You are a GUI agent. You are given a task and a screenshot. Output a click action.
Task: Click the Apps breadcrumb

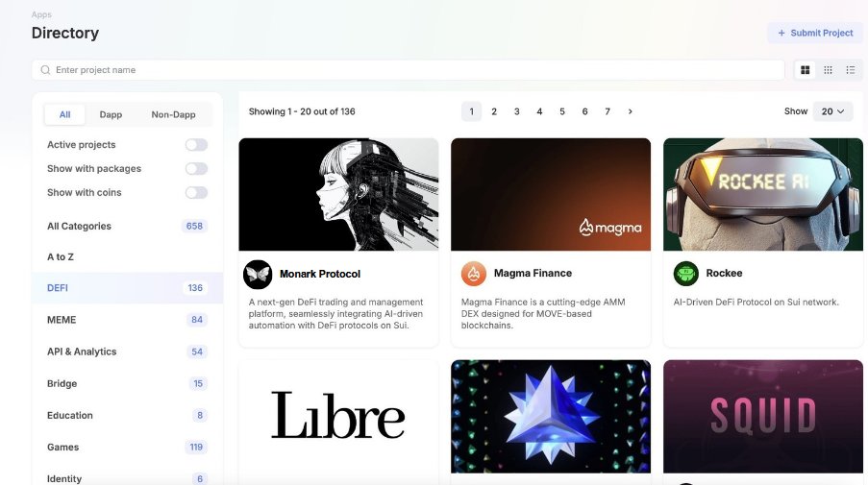coord(41,15)
